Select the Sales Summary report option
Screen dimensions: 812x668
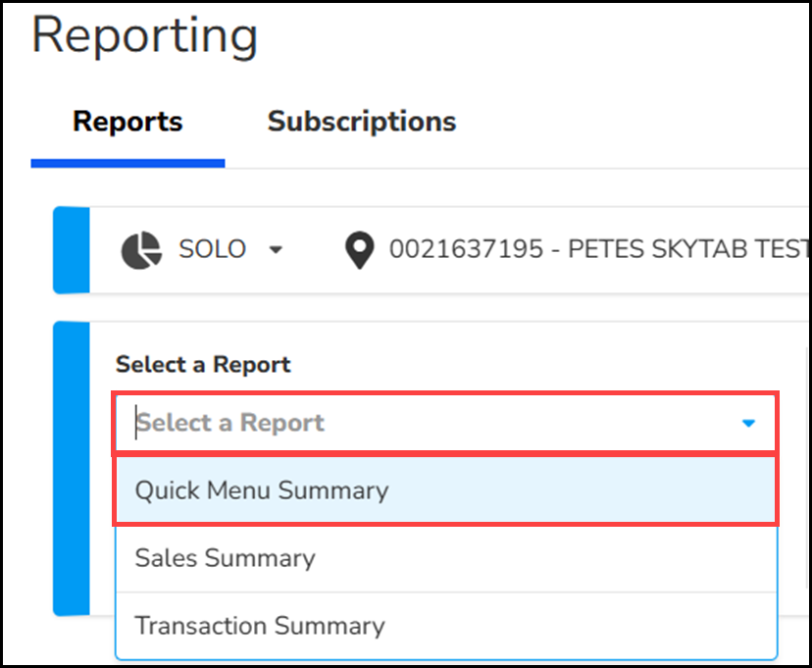pyautogui.click(x=225, y=558)
